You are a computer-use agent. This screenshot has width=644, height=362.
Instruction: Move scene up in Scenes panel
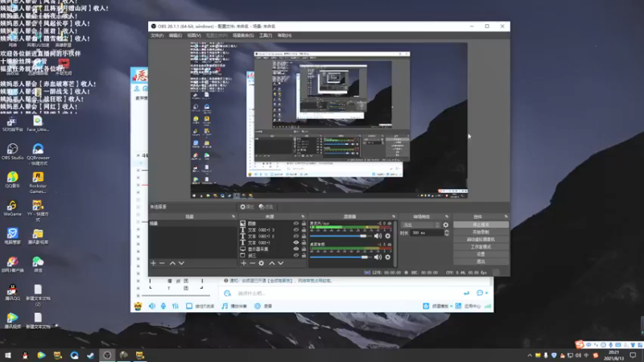click(x=172, y=263)
